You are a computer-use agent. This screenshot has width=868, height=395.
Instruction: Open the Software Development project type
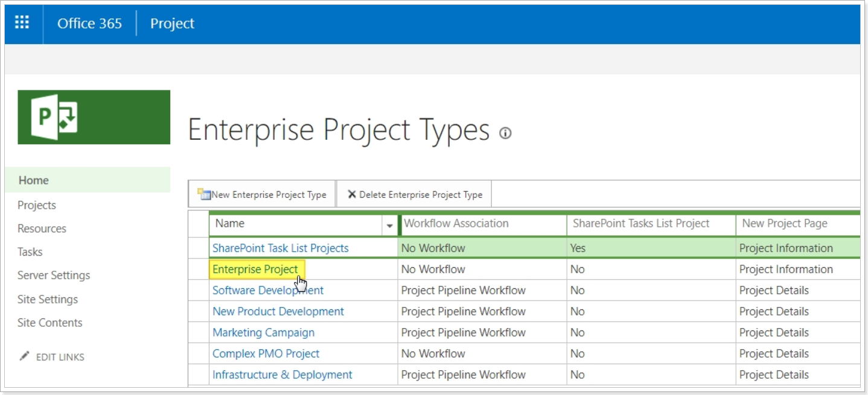click(268, 290)
